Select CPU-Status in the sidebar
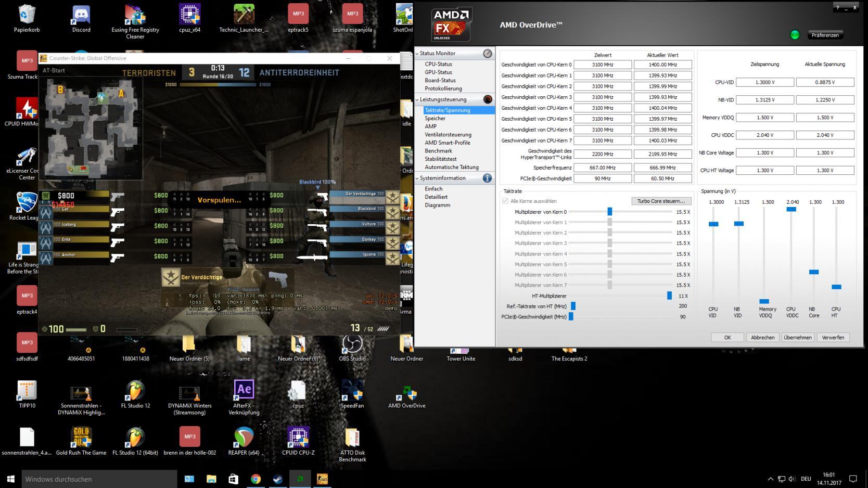 click(438, 64)
